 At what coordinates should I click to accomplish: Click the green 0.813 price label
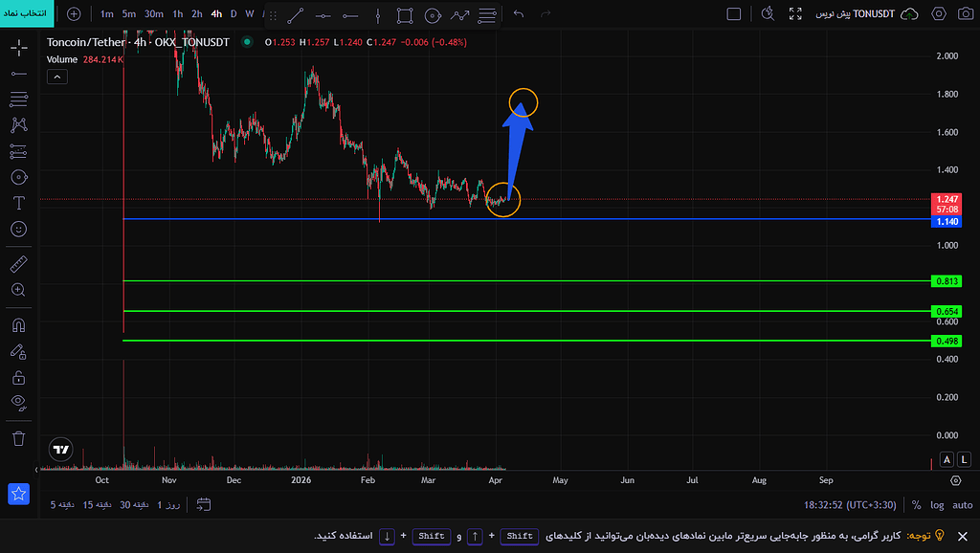pos(947,281)
